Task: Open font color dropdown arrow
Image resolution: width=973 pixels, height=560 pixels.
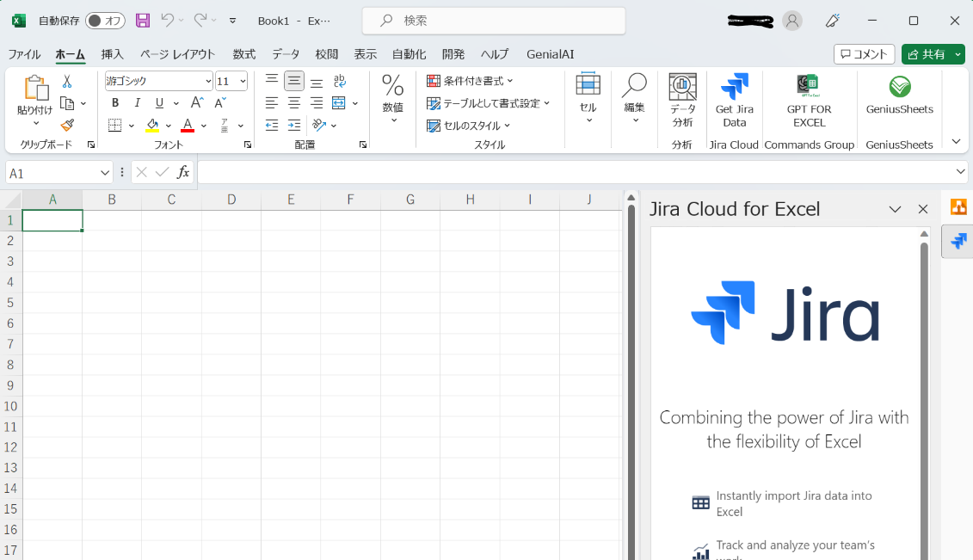Action: [204, 126]
